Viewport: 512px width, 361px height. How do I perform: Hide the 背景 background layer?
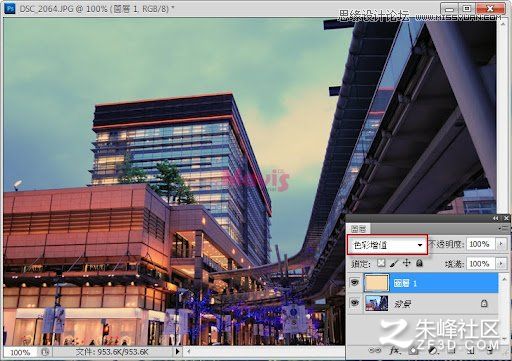point(354,303)
